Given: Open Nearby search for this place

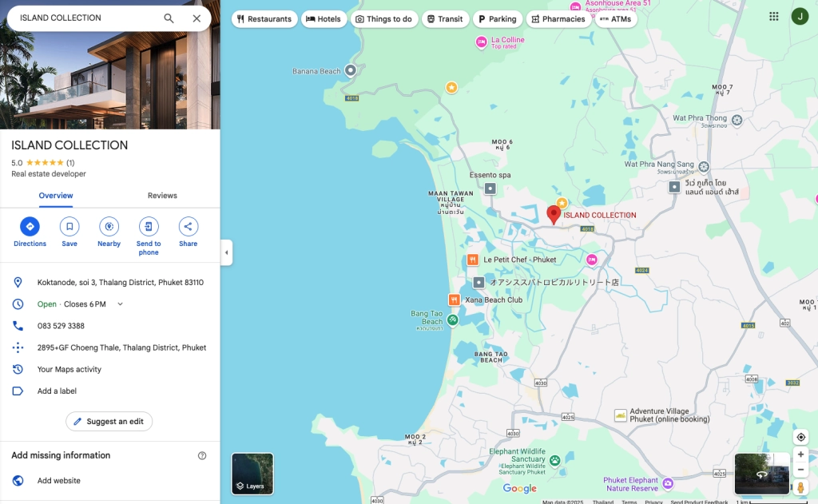Looking at the screenshot, I should pyautogui.click(x=109, y=227).
